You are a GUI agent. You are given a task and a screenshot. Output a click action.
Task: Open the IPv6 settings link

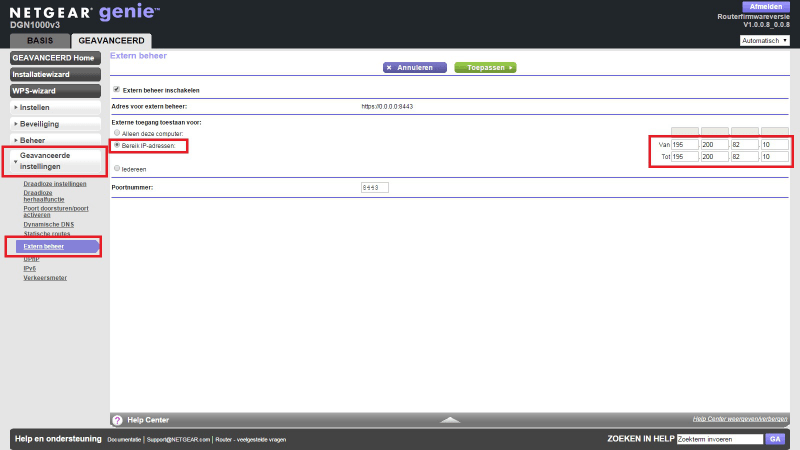point(30,268)
